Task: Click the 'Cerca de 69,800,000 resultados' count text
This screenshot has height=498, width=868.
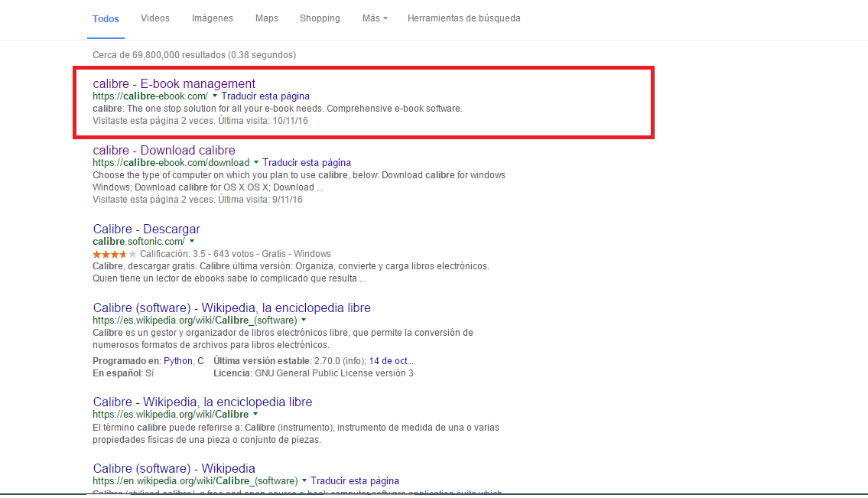Action: 194,55
